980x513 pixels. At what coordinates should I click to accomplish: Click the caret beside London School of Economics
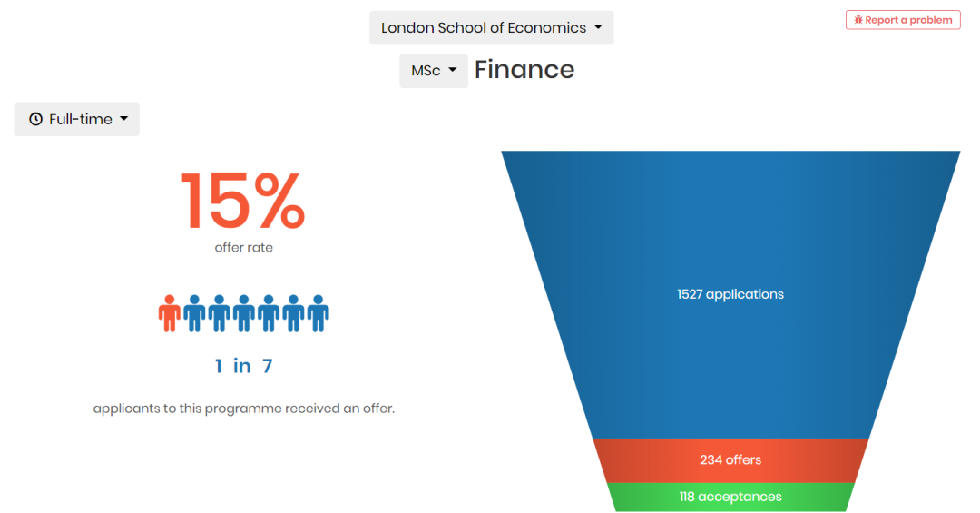[598, 27]
